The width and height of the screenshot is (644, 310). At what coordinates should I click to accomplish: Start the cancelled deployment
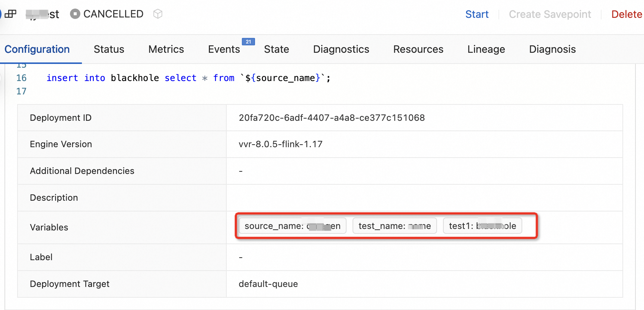477,14
